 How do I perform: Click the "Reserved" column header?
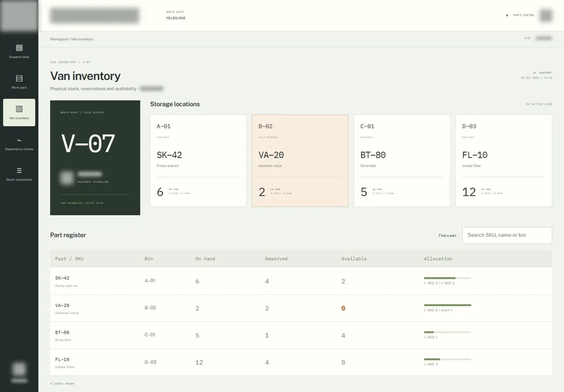pos(276,259)
